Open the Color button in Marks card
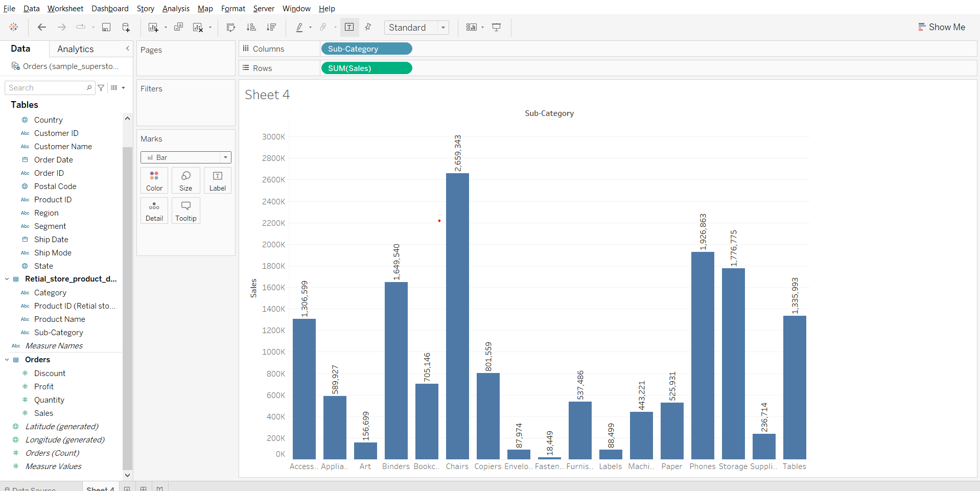 154,180
